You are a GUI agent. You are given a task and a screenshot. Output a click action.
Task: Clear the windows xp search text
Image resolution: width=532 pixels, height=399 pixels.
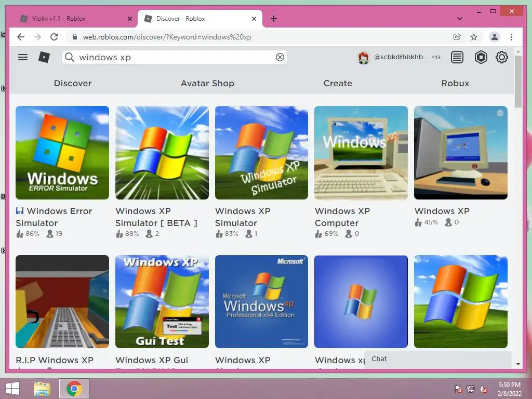pos(280,57)
